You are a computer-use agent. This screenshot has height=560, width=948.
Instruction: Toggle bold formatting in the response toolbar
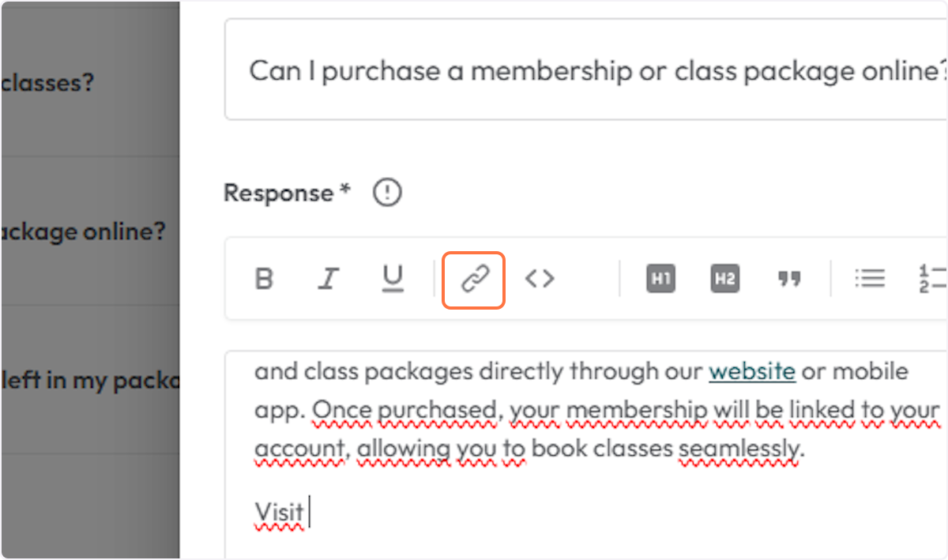coord(265,279)
